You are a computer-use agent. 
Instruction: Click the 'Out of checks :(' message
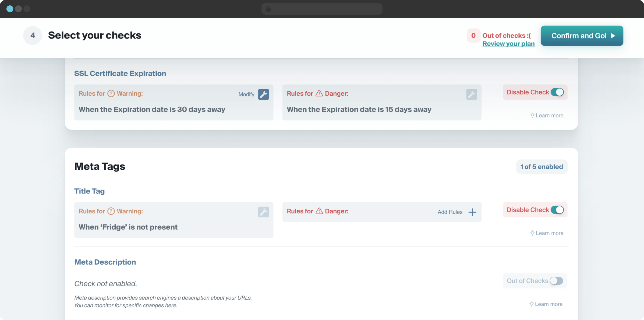coord(507,36)
